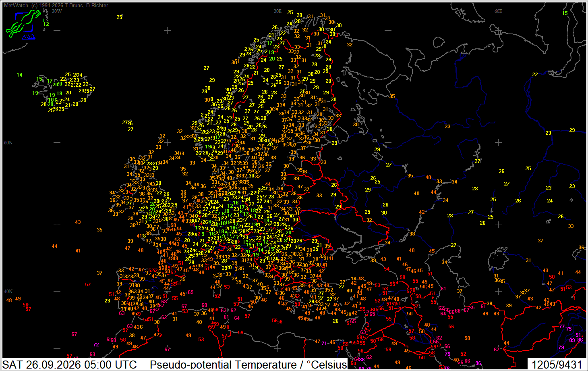Click the 20E longitude label
Image resolution: width=588 pixels, height=371 pixels.
click(277, 11)
